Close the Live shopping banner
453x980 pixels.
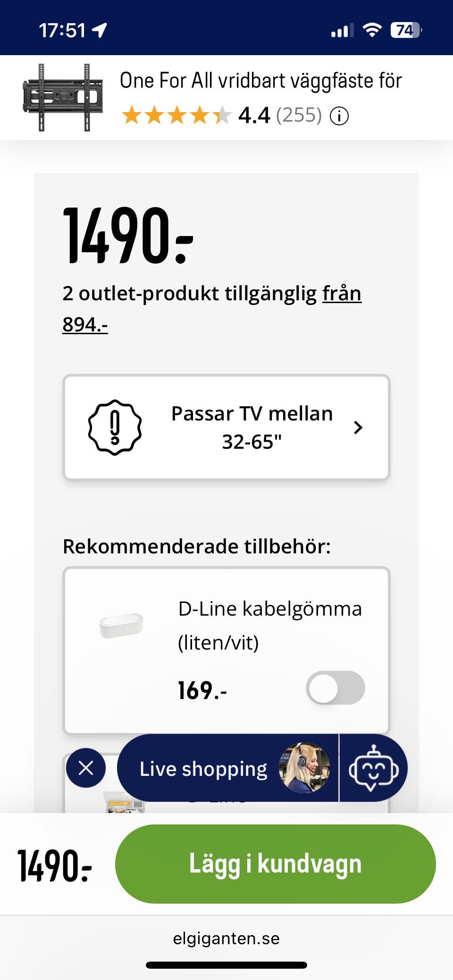(86, 768)
